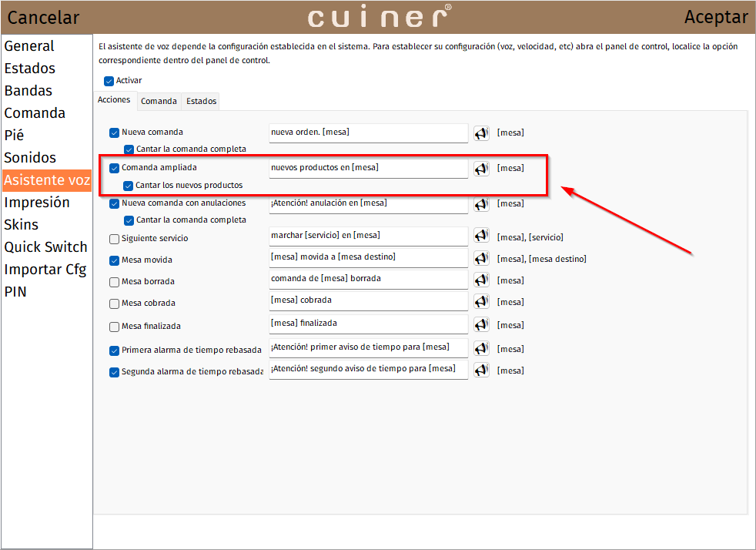Open Comanda section in sidebar
Image resolution: width=756 pixels, height=550 pixels.
[47, 113]
